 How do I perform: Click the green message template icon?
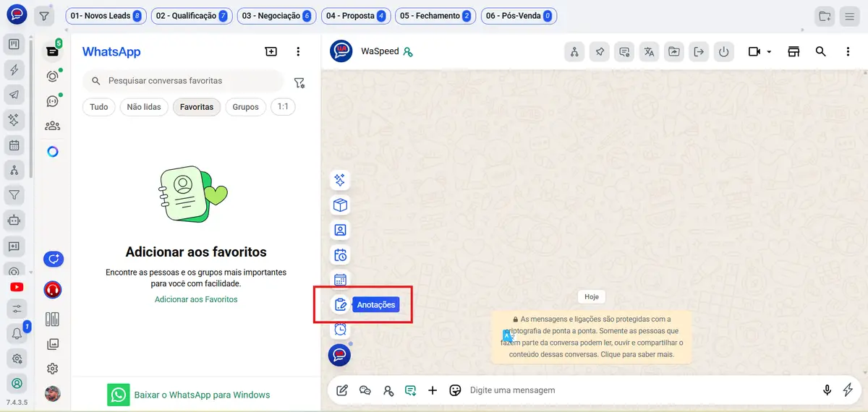coord(410,390)
